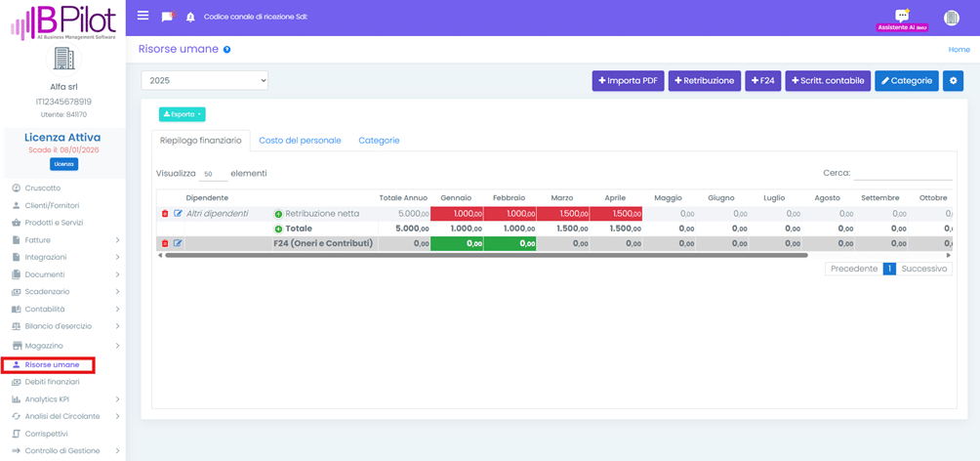The image size is (980, 461).
Task: Switch to the Costo del personale tab
Action: (x=300, y=141)
